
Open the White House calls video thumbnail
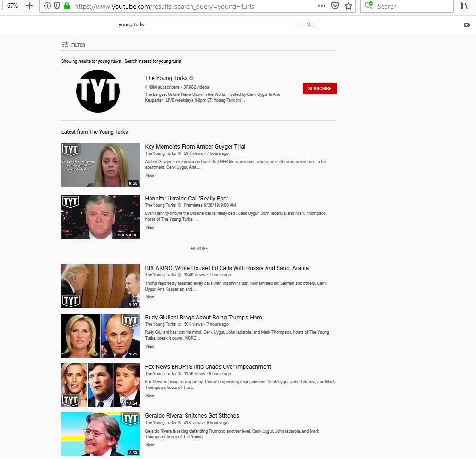[101, 286]
